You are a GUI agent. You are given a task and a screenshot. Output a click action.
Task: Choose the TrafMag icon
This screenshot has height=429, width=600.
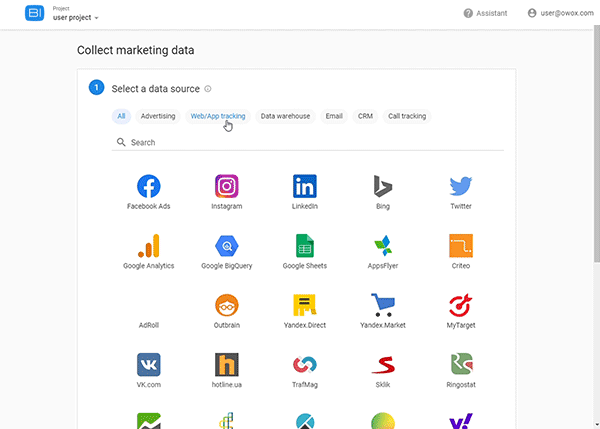tap(305, 364)
